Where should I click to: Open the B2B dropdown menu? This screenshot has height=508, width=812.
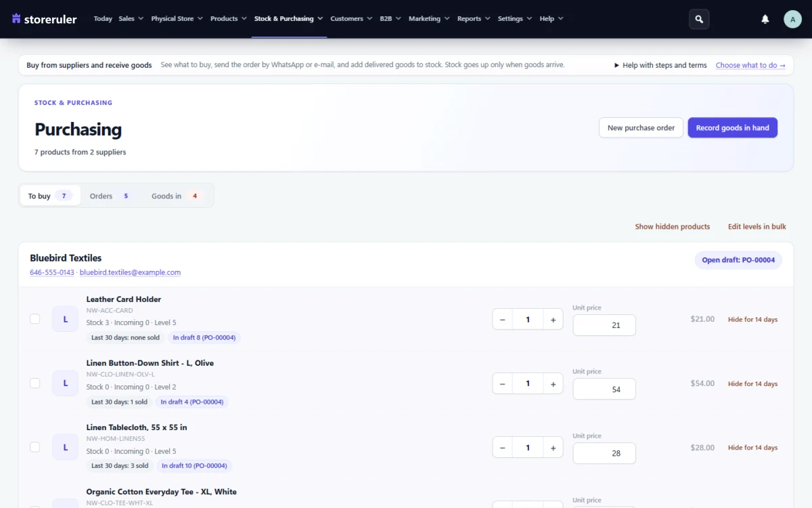(x=390, y=19)
